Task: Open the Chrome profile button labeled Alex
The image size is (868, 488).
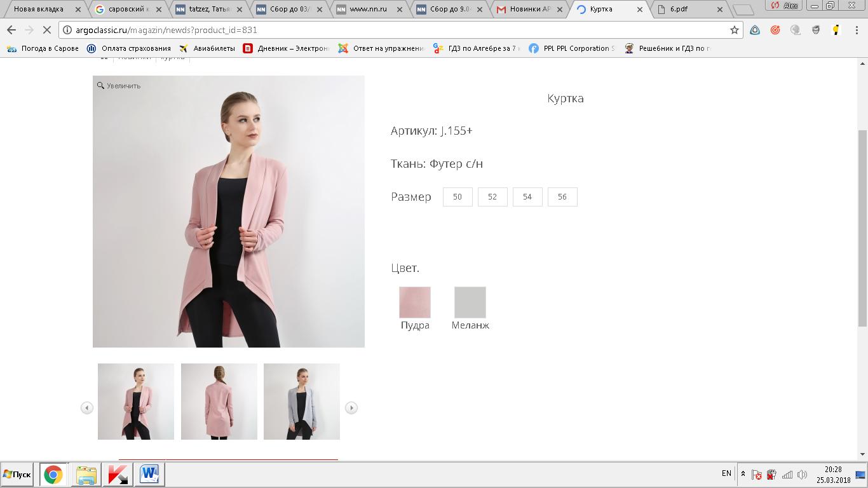Action: tap(785, 5)
